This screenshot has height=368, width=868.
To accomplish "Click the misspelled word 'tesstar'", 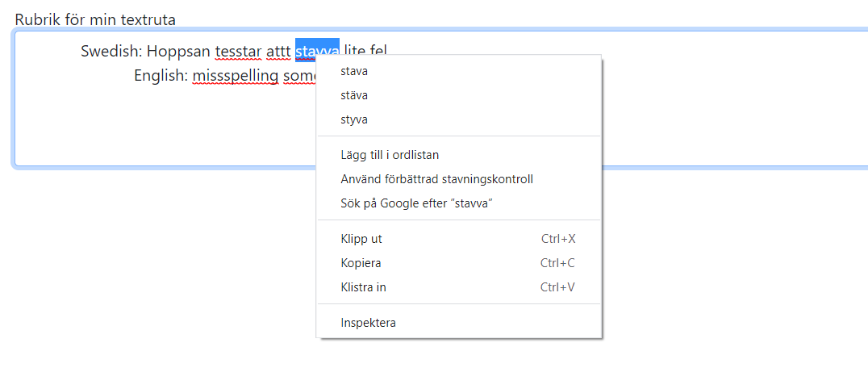I will coord(238,52).
